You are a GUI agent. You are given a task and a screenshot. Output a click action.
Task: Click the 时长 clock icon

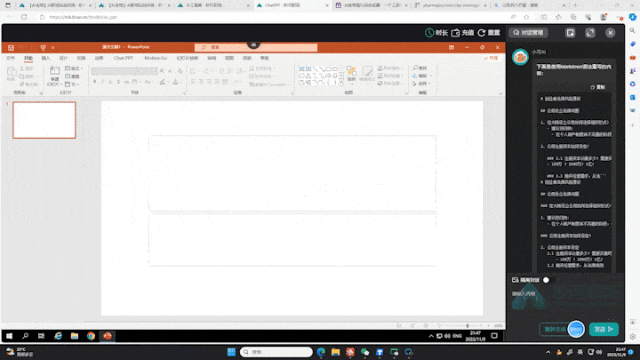tap(429, 33)
